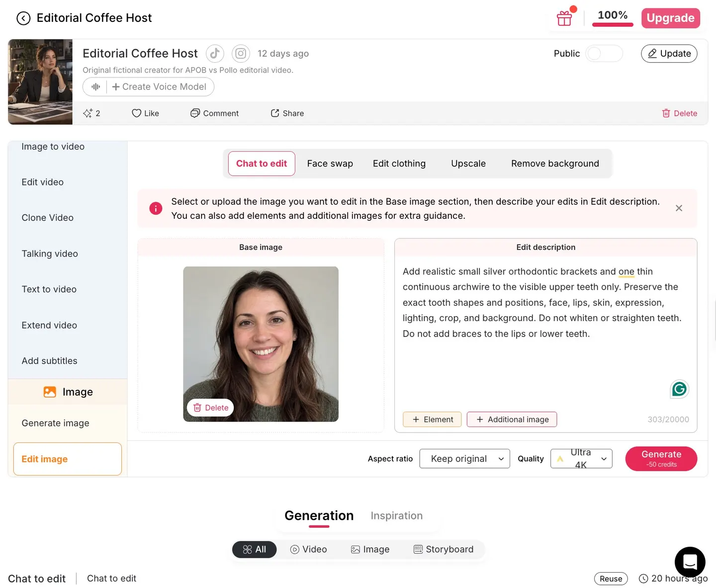Click the Reuse button

pyautogui.click(x=611, y=579)
